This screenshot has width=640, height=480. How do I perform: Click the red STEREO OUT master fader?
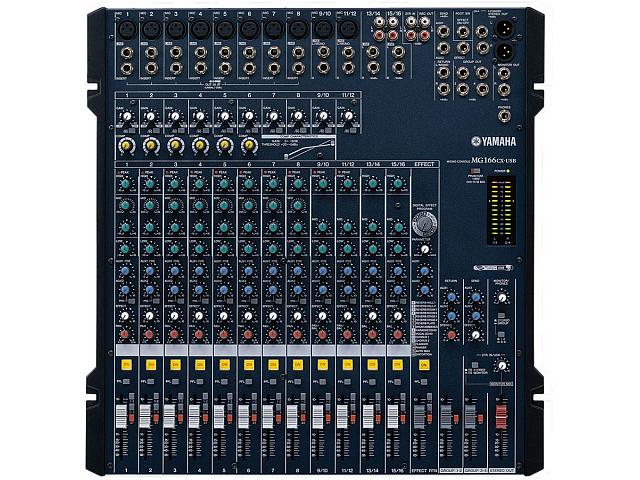[502, 415]
